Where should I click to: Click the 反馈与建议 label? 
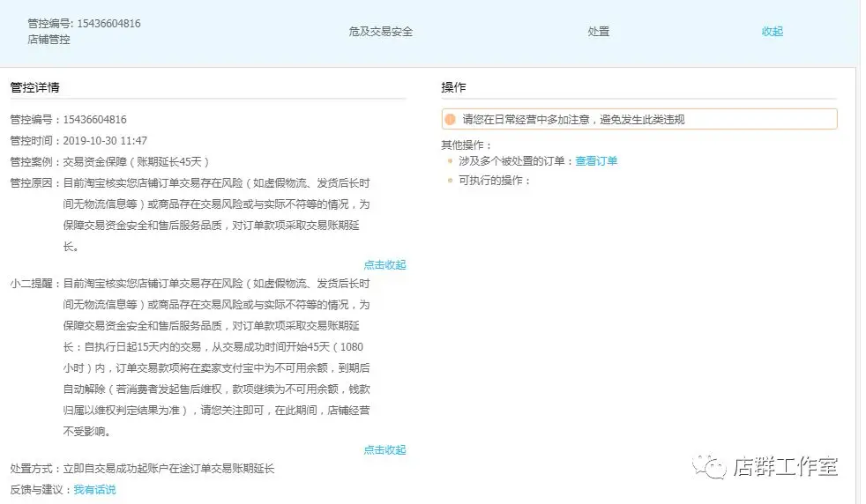[36, 490]
